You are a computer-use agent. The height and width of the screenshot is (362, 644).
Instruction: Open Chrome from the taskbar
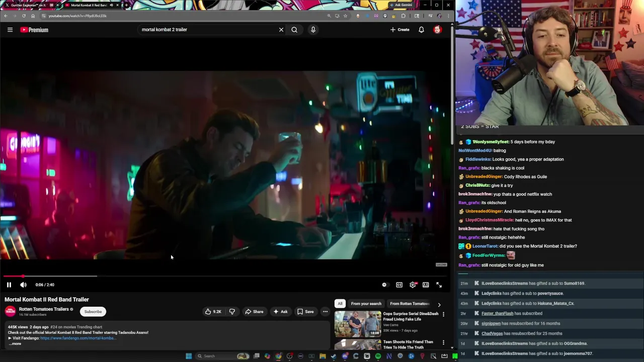[278, 356]
